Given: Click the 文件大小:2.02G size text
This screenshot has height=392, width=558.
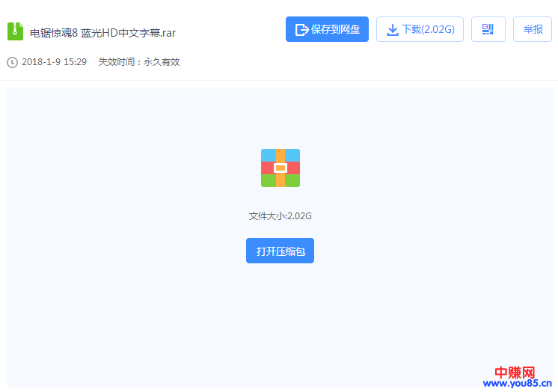Looking at the screenshot, I should coord(280,216).
